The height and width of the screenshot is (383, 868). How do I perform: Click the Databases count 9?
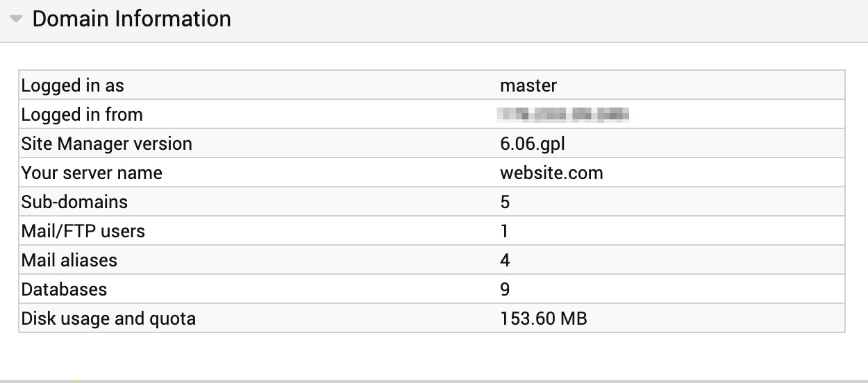(x=505, y=289)
